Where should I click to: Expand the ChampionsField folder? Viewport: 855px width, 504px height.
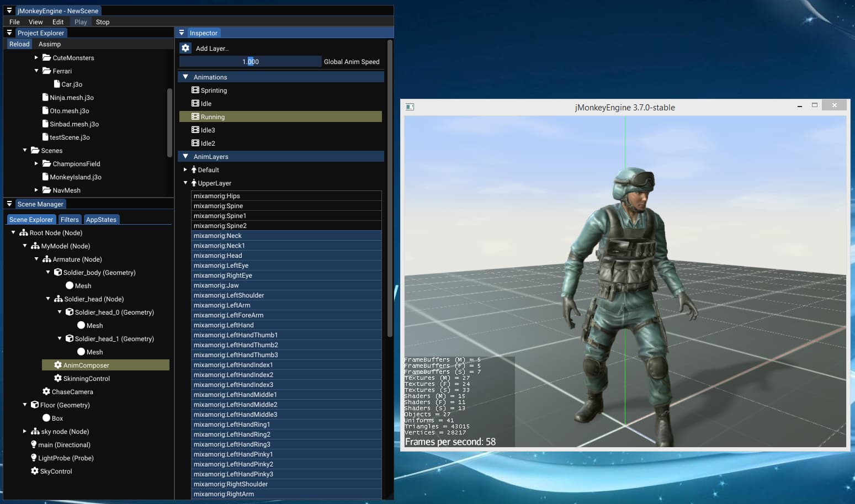(36, 163)
